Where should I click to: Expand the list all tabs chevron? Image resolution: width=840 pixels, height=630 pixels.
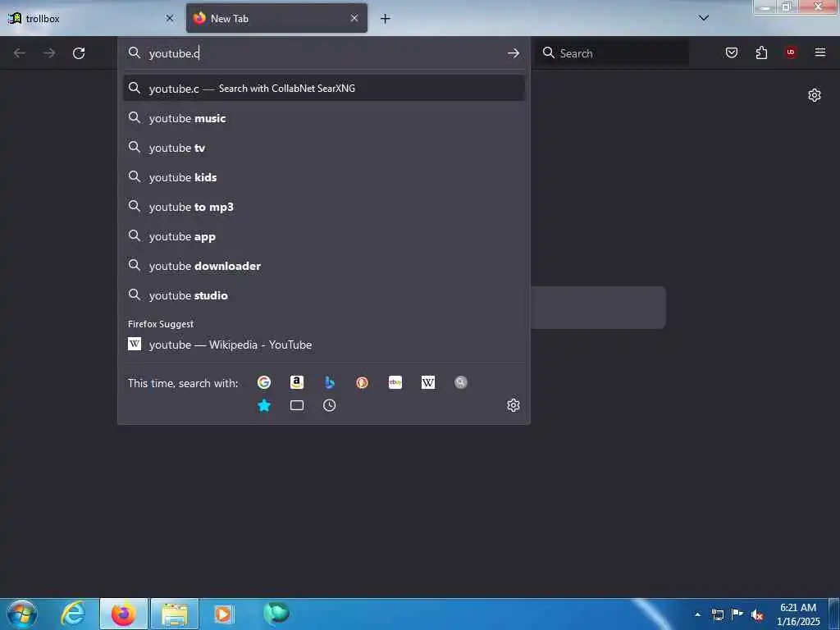click(704, 18)
